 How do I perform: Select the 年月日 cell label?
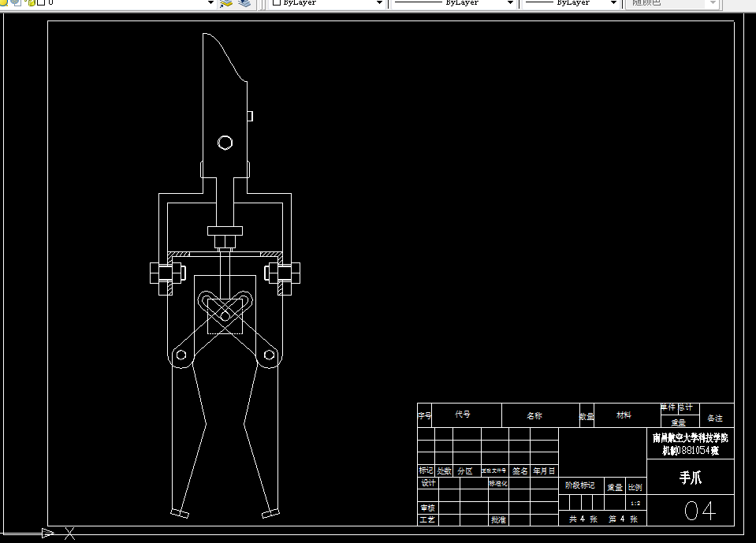pyautogui.click(x=545, y=470)
